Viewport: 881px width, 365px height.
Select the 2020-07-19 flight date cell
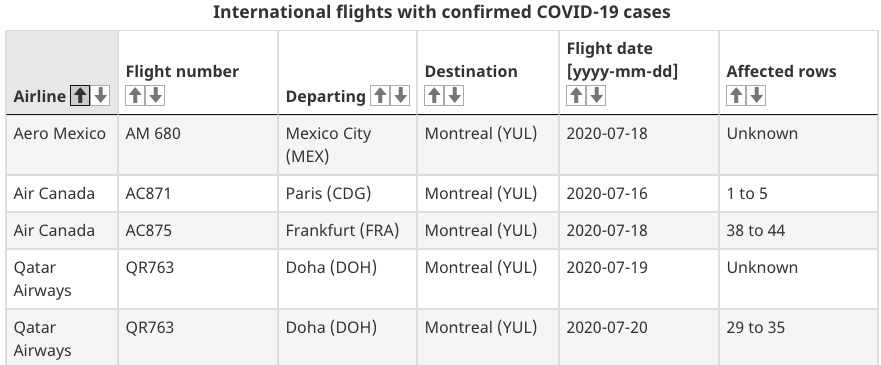coord(639,279)
